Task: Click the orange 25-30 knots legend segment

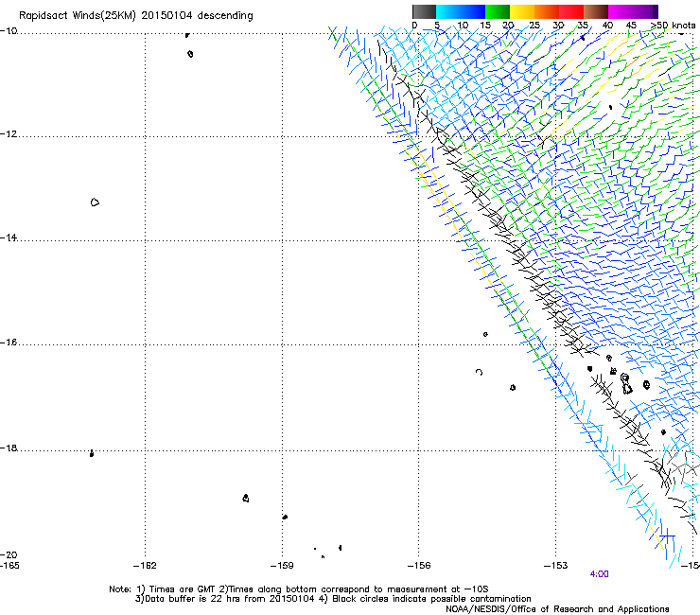Action: [547, 11]
